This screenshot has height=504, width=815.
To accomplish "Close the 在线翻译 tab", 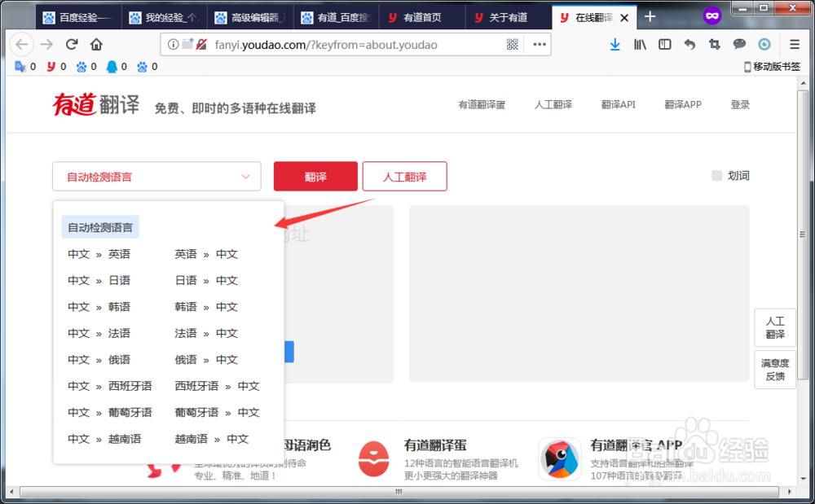I will (x=625, y=18).
